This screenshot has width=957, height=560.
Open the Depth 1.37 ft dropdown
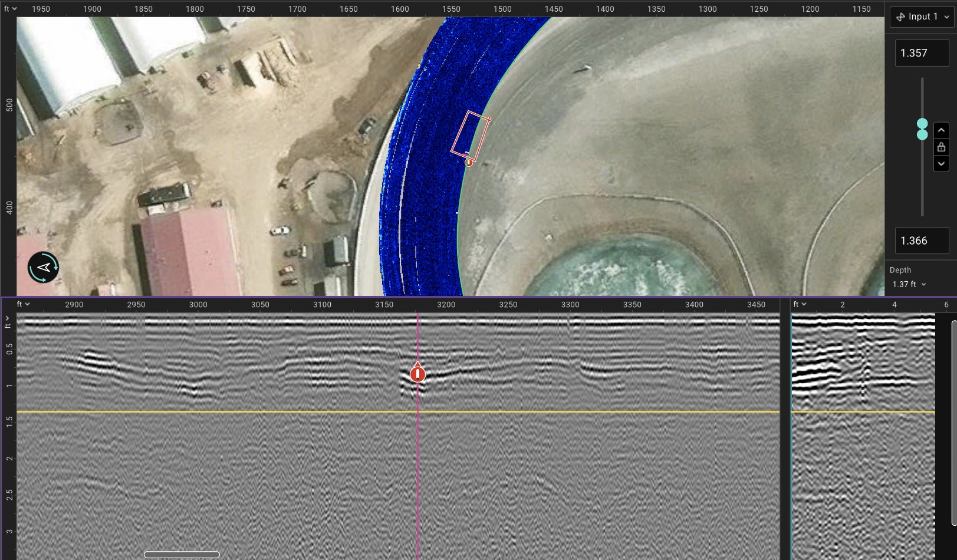pos(909,285)
